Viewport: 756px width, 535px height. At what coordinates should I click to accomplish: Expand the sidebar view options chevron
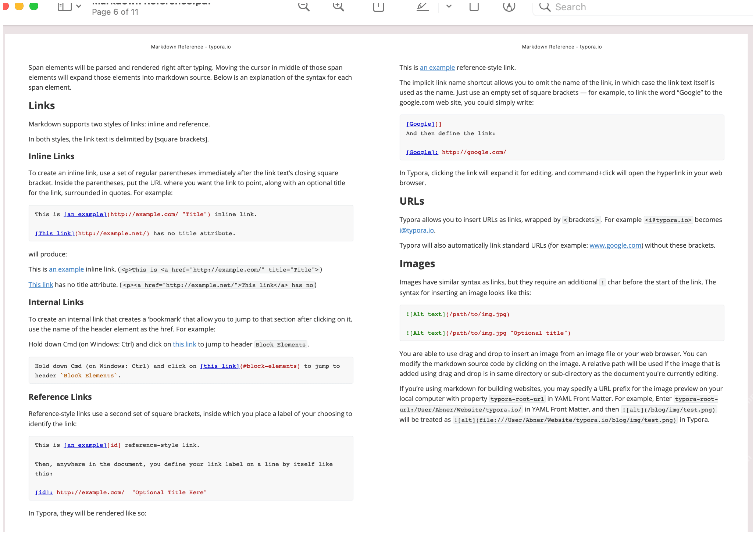(79, 6)
